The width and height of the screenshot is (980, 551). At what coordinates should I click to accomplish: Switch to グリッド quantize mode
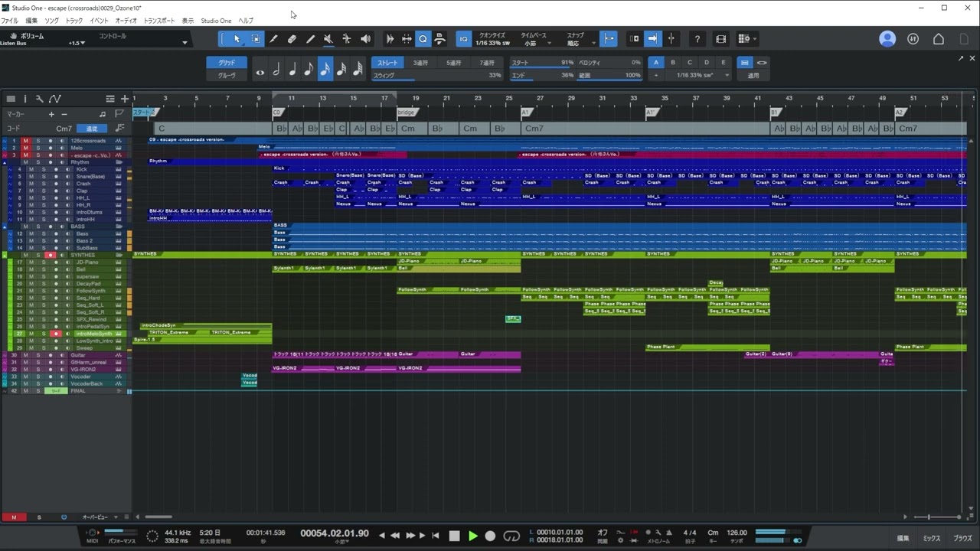coord(227,63)
